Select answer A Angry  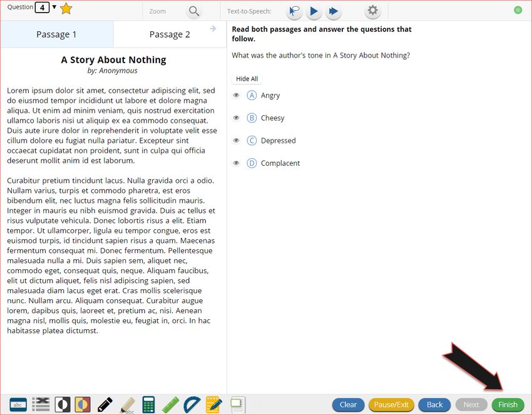[252, 95]
